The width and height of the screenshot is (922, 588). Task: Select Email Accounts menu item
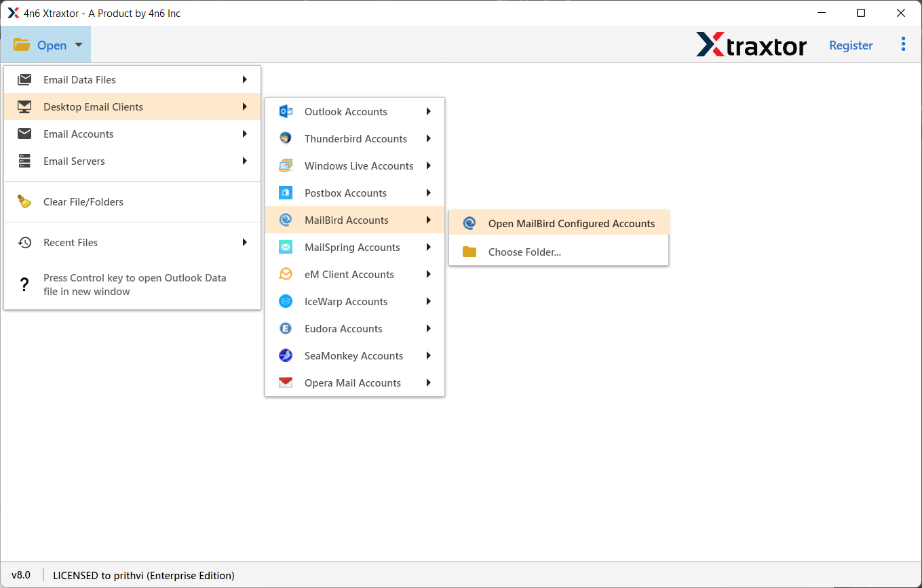point(79,134)
